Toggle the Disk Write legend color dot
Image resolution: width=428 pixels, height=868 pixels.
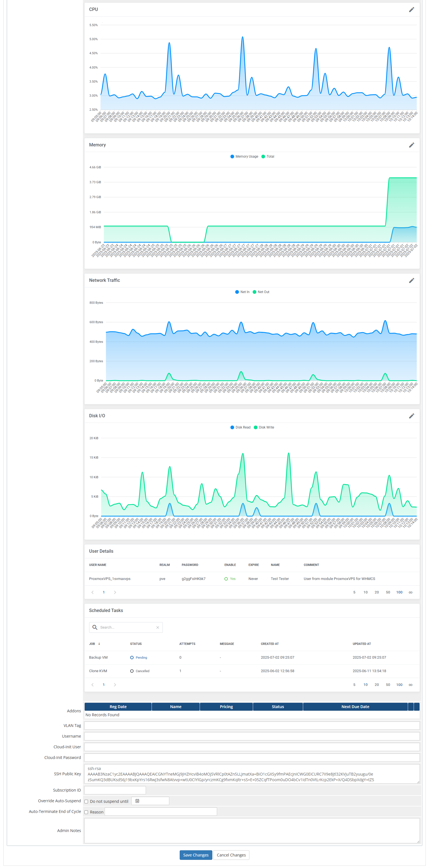point(255,428)
